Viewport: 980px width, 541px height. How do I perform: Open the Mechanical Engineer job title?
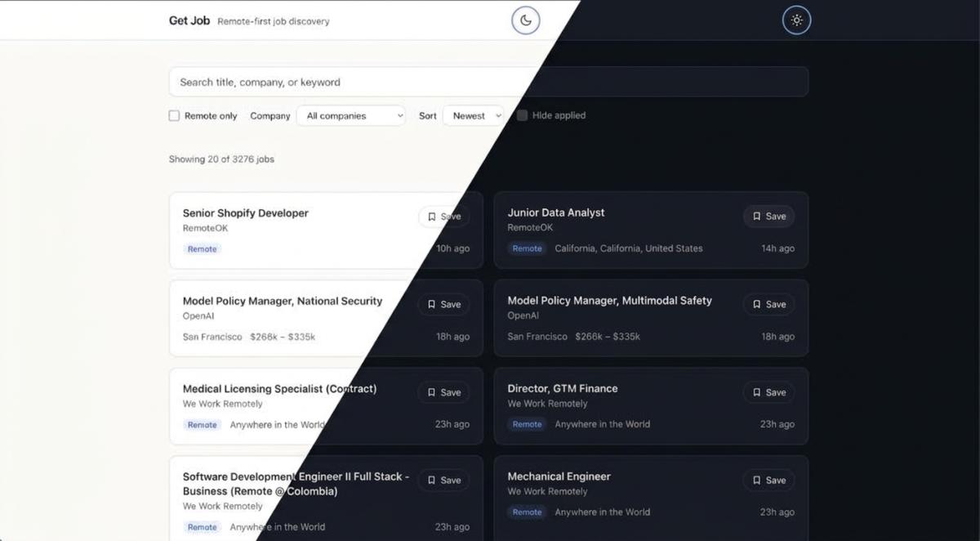pyautogui.click(x=559, y=476)
